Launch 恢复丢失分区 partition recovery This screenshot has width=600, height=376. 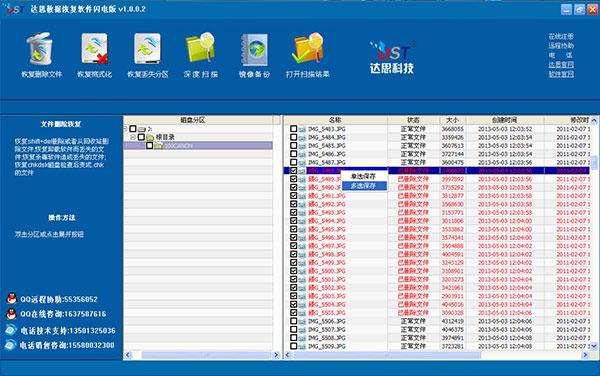click(x=148, y=49)
